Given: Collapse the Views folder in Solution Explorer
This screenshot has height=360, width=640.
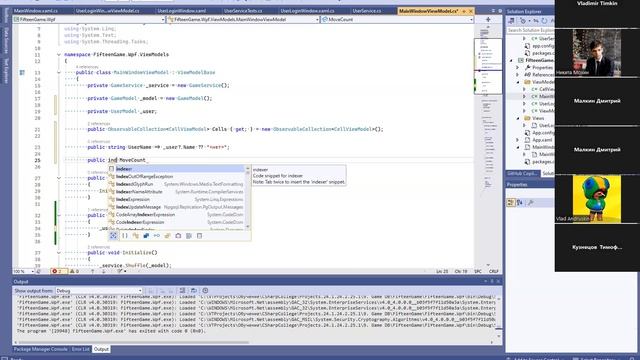Looking at the screenshot, I should tap(518, 118).
